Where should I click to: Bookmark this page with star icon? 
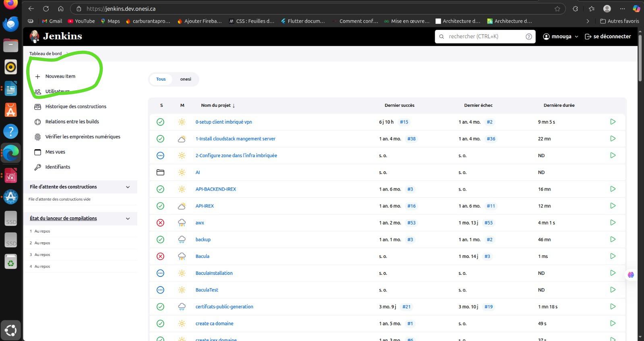tap(557, 8)
